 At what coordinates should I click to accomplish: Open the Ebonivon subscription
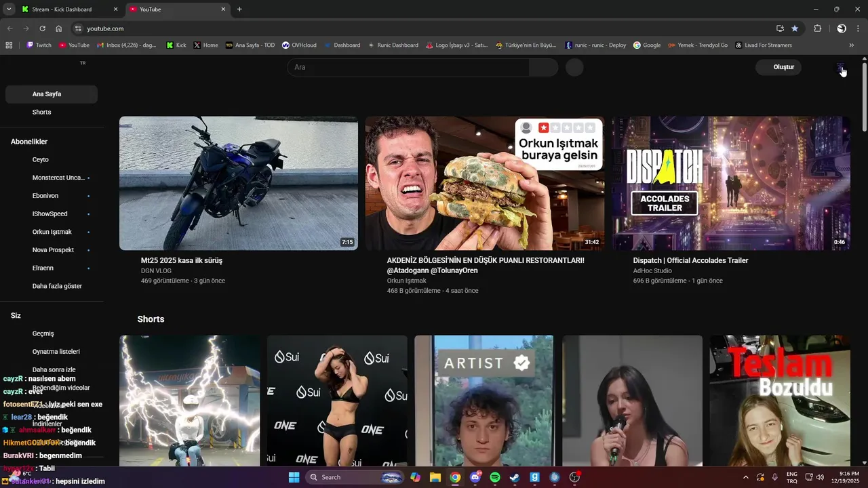coord(52,196)
